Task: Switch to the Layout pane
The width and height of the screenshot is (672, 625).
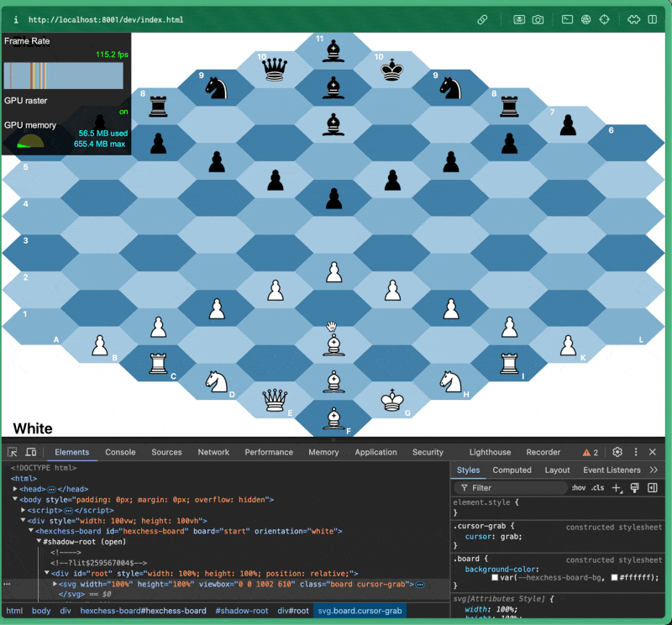Action: pos(557,470)
